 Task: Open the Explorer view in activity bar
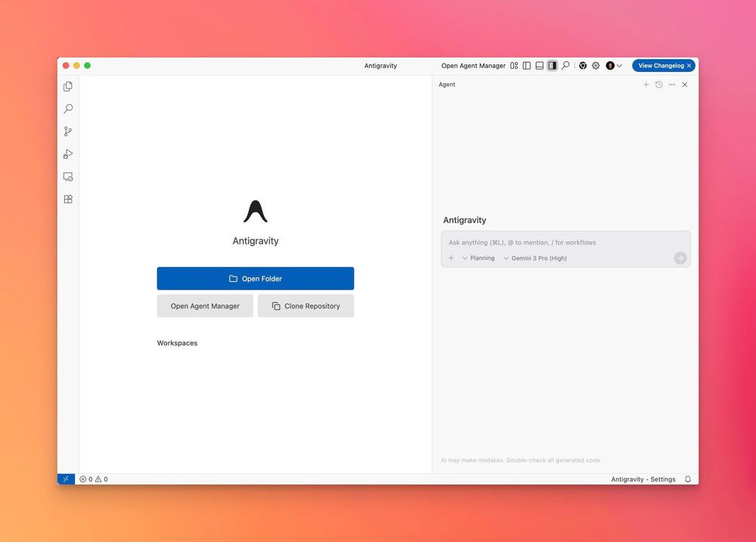[68, 86]
